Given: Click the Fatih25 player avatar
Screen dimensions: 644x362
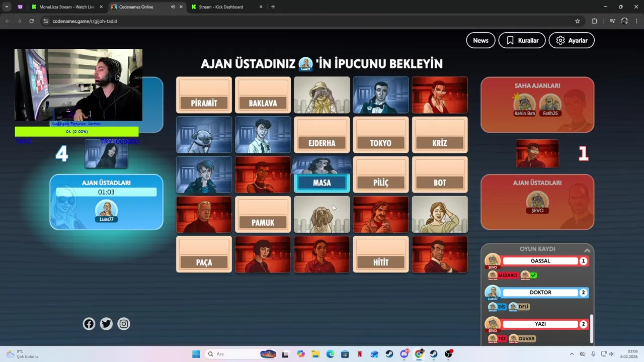Looking at the screenshot, I should click(x=550, y=105).
